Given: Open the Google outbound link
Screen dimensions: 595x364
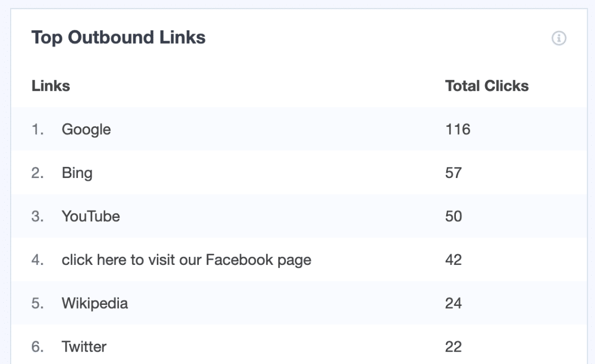Looking at the screenshot, I should 86,130.
